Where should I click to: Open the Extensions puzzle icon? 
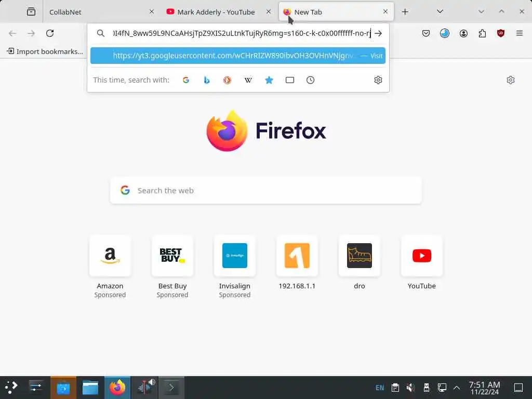[482, 33]
